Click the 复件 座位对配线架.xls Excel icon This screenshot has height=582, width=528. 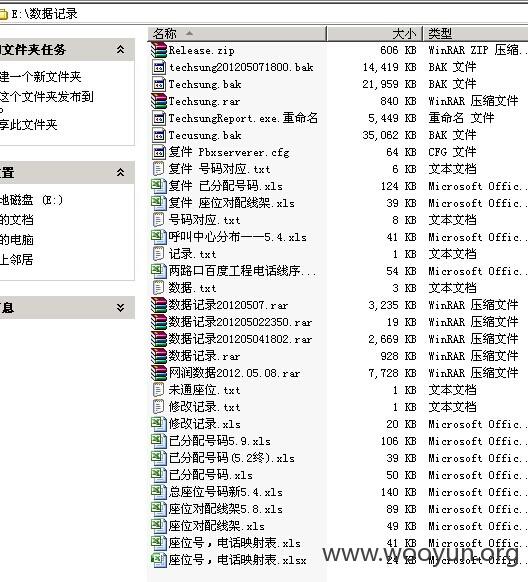point(159,203)
